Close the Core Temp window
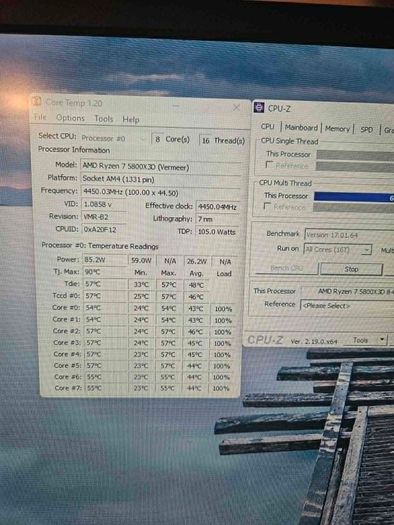Image resolution: width=394 pixels, height=525 pixels. point(236,107)
